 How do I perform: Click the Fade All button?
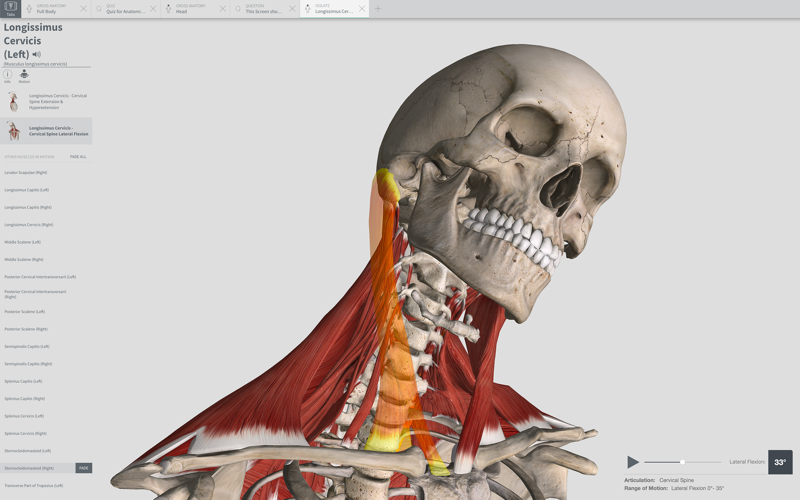78,157
